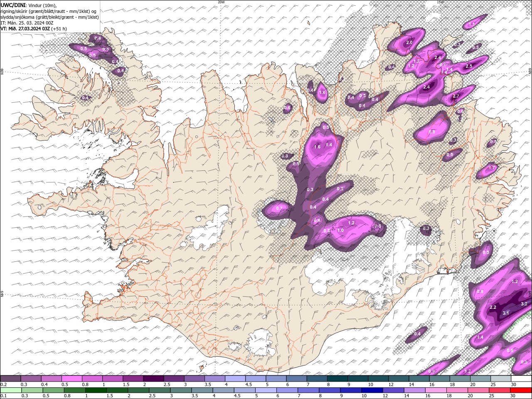
Task: Click the 1.1 precipitation value
Action: pyautogui.click(x=472, y=25)
